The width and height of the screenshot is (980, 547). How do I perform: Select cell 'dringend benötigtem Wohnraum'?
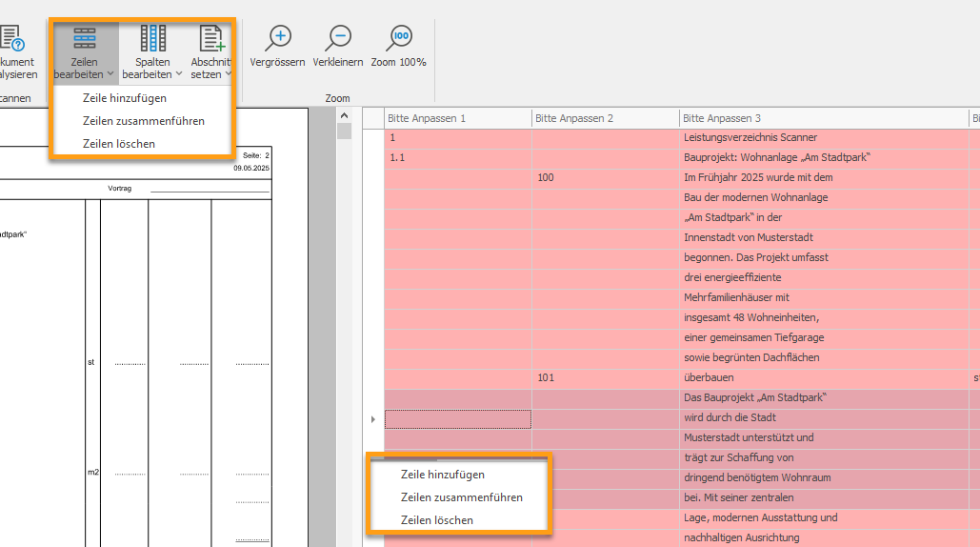click(824, 477)
